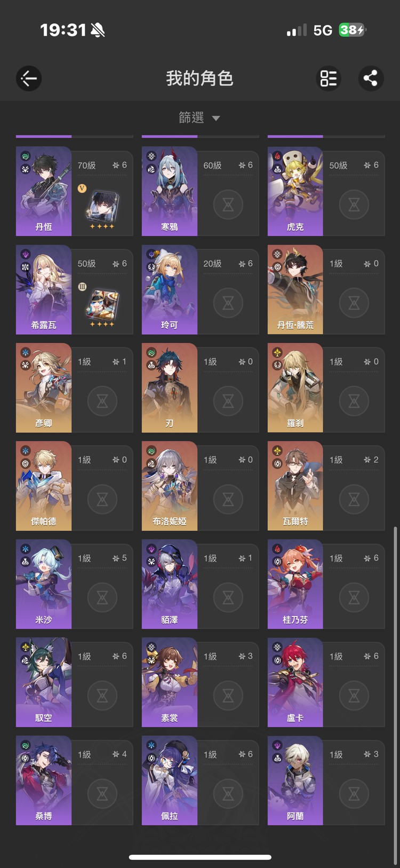Open the 佩拉 character card

pyautogui.click(x=201, y=780)
